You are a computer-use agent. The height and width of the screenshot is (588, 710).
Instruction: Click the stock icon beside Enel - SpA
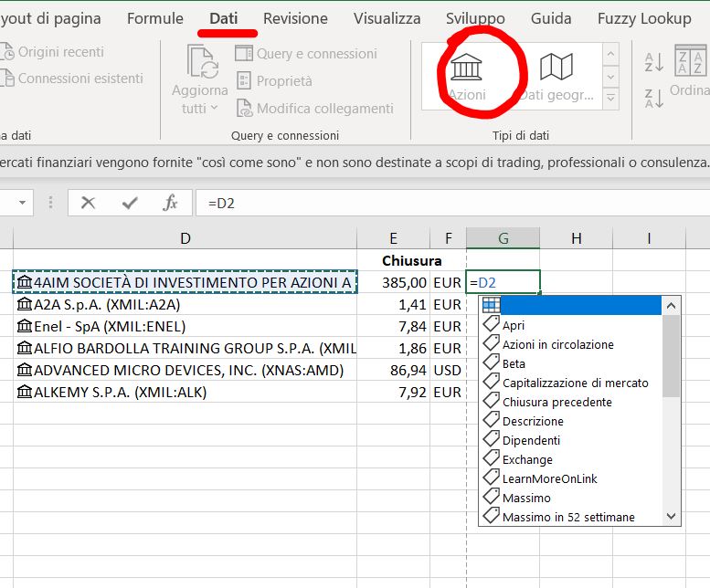click(25, 326)
